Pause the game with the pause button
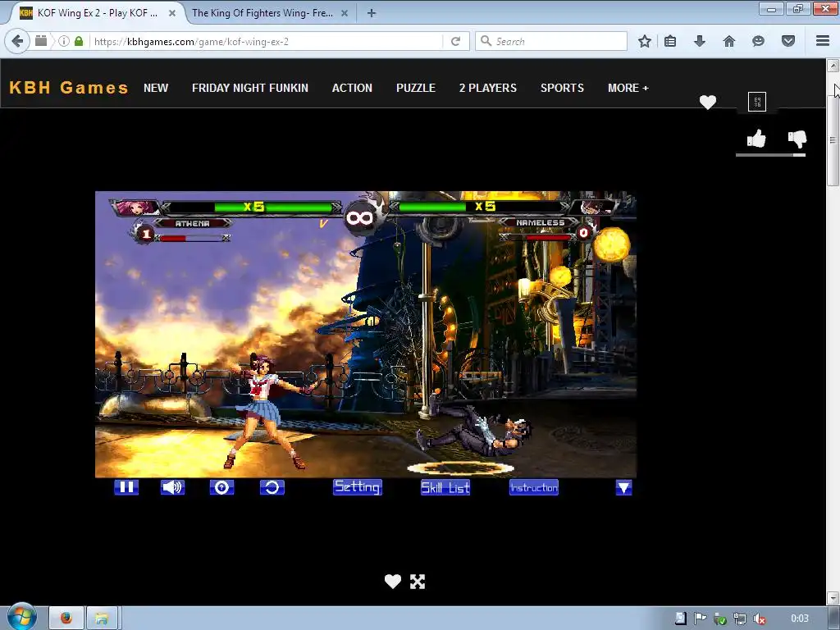 pos(126,487)
